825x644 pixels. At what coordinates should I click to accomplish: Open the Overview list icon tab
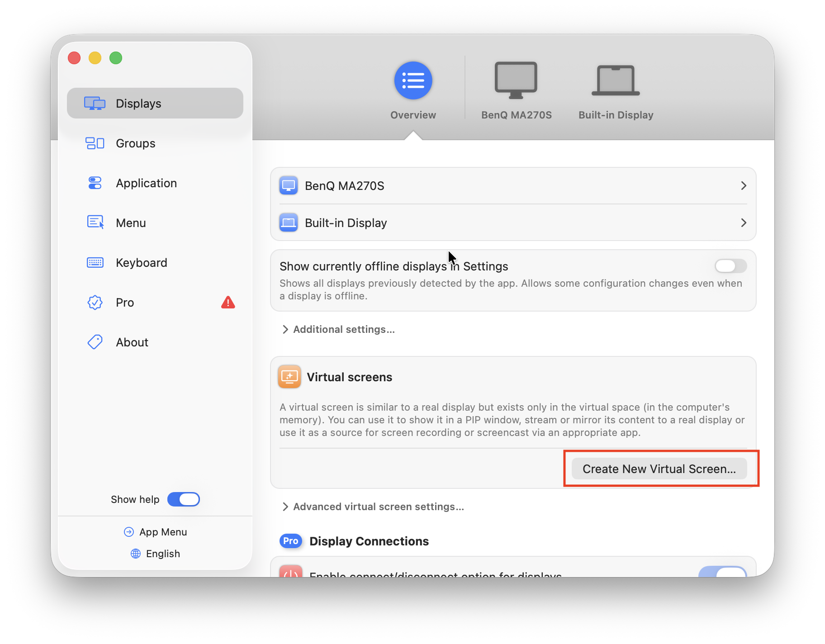[413, 80]
